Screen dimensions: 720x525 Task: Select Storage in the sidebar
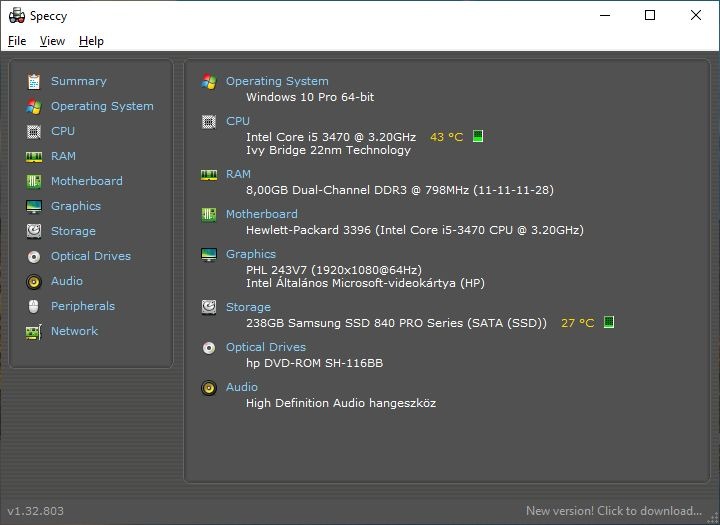tap(73, 231)
